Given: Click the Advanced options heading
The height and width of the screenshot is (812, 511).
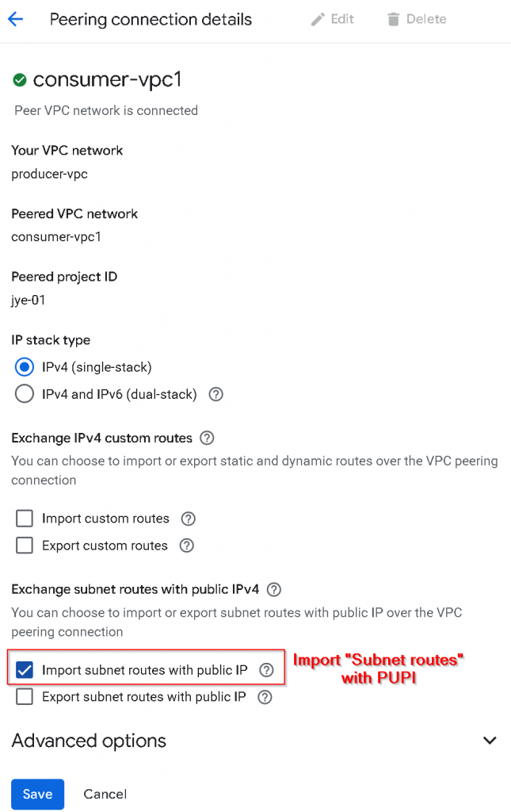Looking at the screenshot, I should point(89,741).
